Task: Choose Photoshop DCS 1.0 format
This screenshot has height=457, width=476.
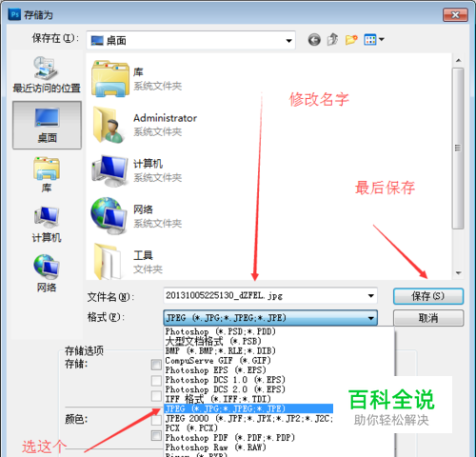Action: point(225,380)
